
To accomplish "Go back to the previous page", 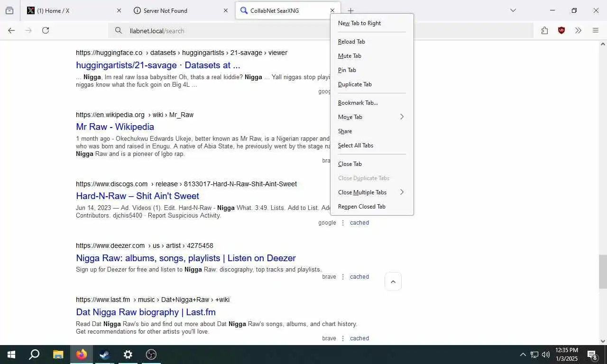I will pyautogui.click(x=11, y=30).
